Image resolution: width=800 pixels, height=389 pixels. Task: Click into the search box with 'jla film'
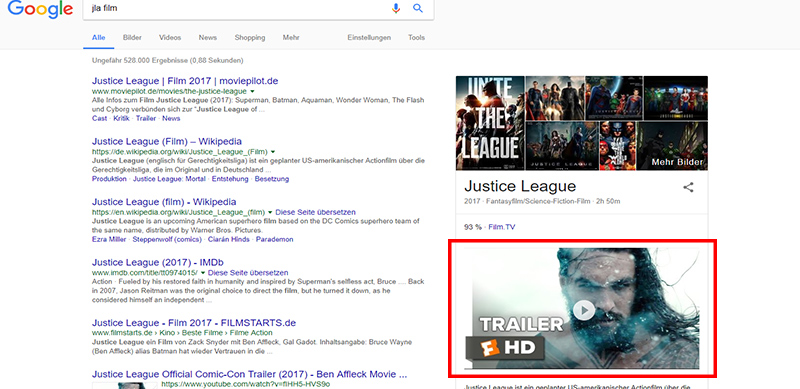pyautogui.click(x=235, y=8)
